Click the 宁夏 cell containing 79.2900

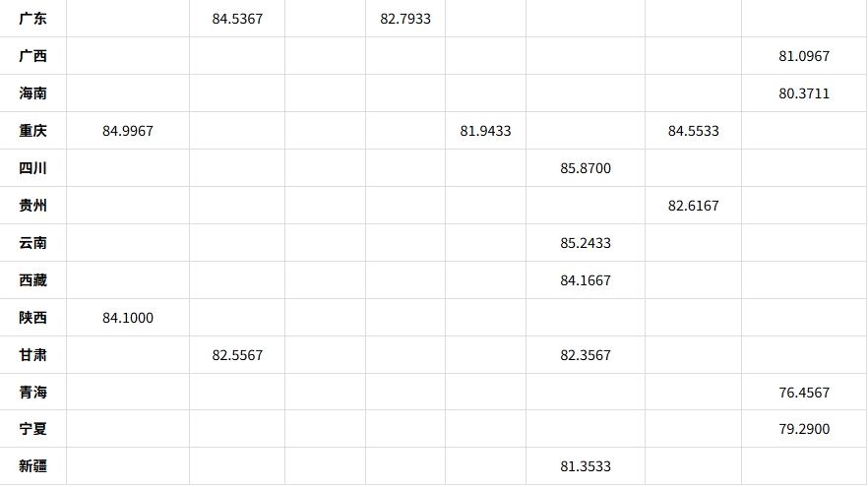[x=803, y=429]
